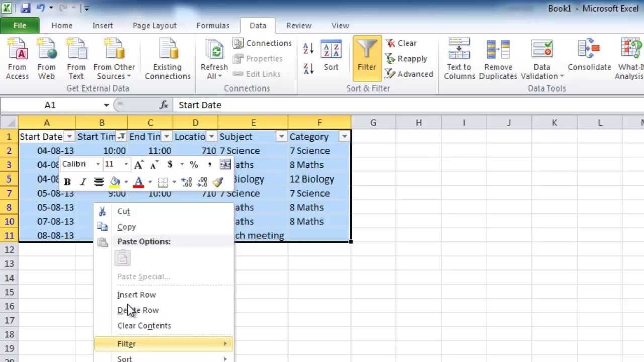Click the Sort A to Z icon
The image size is (644, 362).
pyautogui.click(x=309, y=48)
